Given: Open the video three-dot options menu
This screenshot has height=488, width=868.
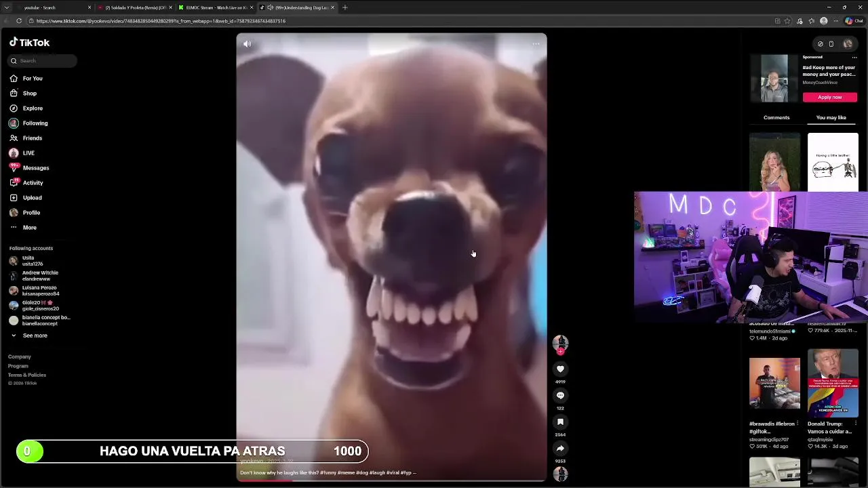Looking at the screenshot, I should 536,44.
